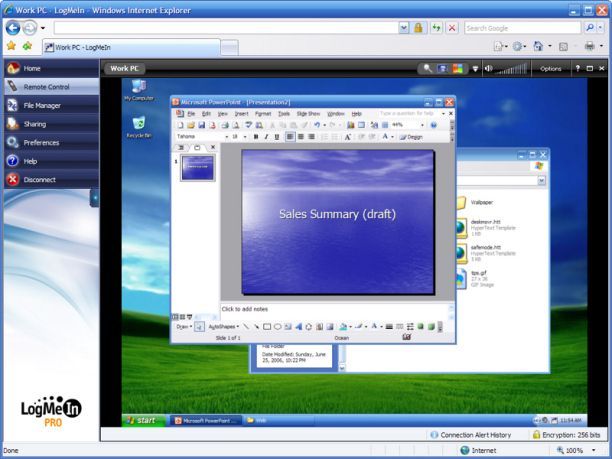The height and width of the screenshot is (459, 612).
Task: Select the Work PC - LogMeIn tab
Action: [x=131, y=48]
